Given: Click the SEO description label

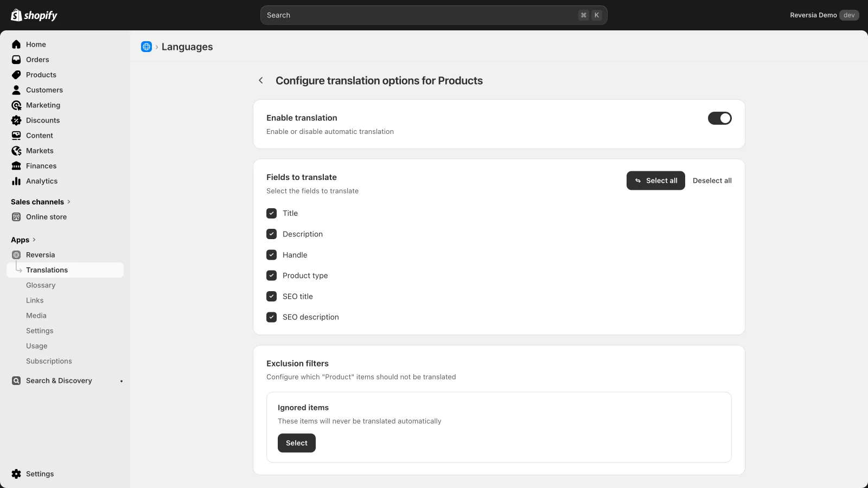Looking at the screenshot, I should click(311, 317).
